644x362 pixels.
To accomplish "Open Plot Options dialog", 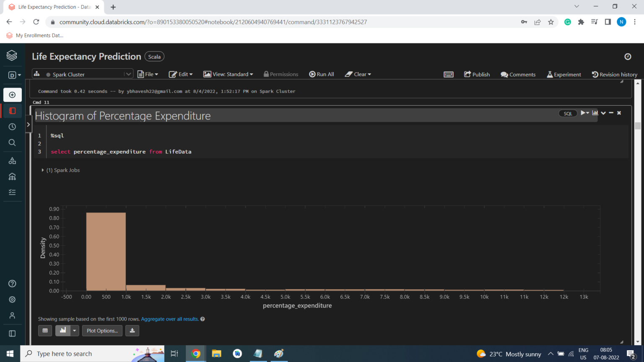I will click(102, 331).
